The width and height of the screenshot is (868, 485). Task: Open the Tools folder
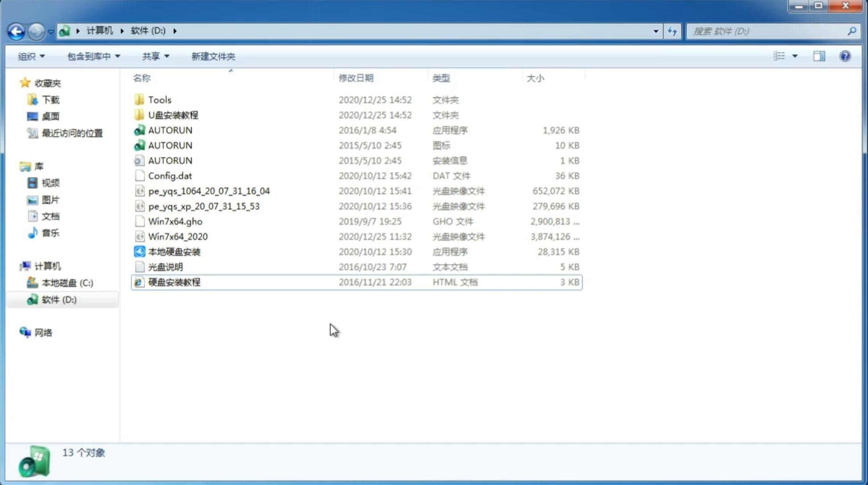point(160,99)
